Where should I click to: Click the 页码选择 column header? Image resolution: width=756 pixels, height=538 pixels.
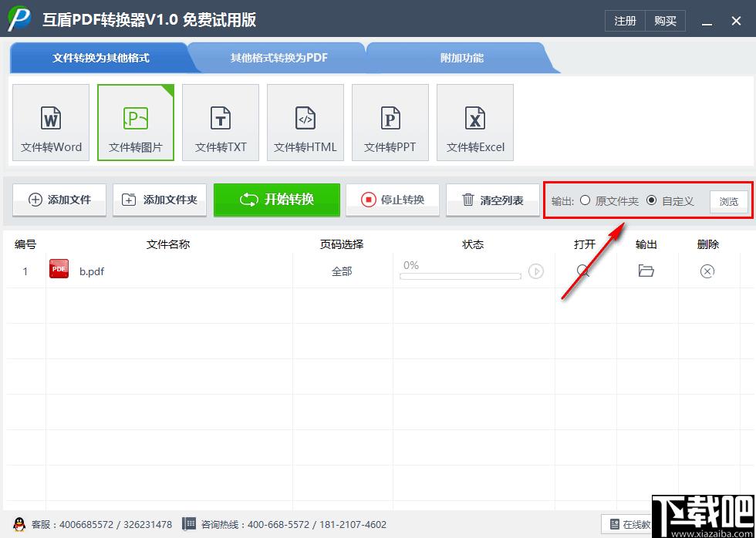[x=341, y=244]
